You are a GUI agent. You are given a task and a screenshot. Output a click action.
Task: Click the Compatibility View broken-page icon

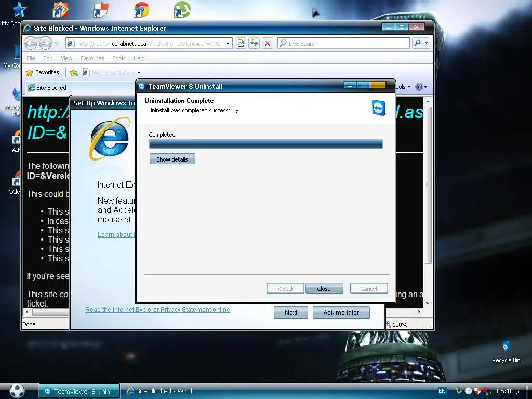click(241, 43)
